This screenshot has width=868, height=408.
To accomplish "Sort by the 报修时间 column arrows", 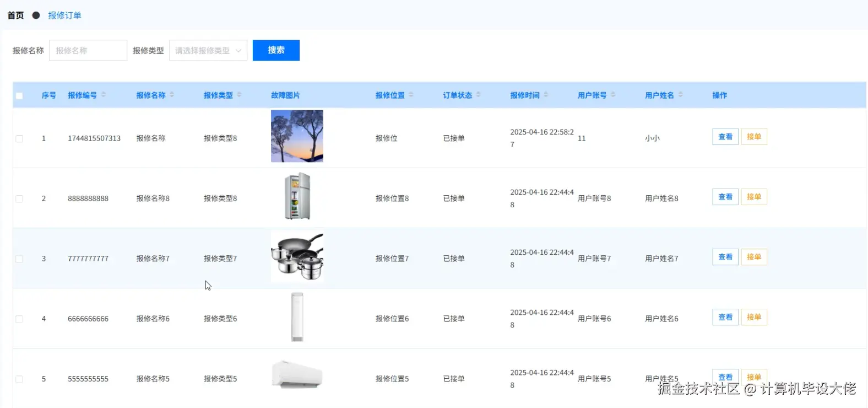I will pyautogui.click(x=546, y=95).
